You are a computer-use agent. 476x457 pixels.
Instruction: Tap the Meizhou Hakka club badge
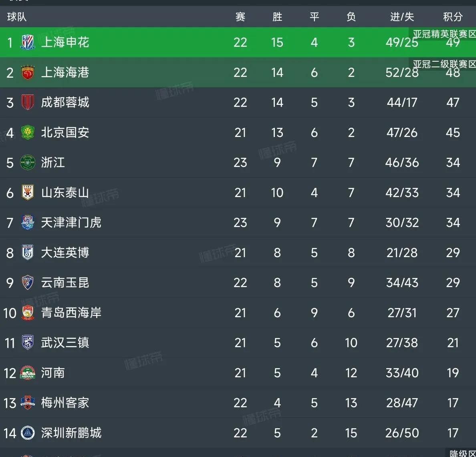pos(28,403)
